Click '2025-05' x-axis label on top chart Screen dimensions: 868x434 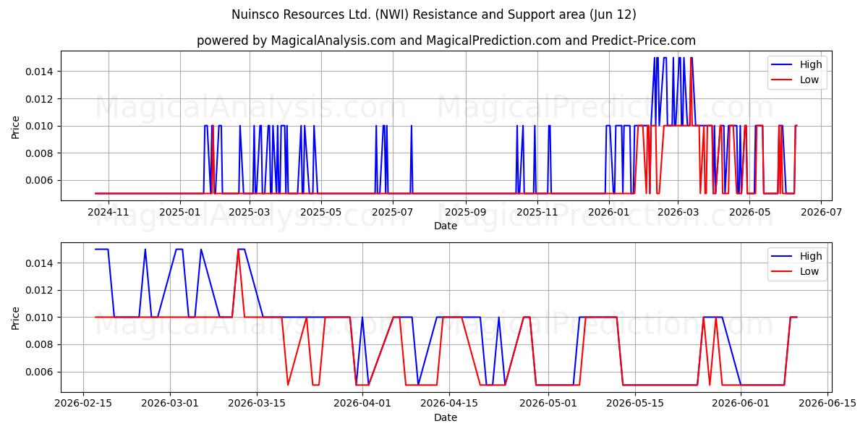(320, 212)
